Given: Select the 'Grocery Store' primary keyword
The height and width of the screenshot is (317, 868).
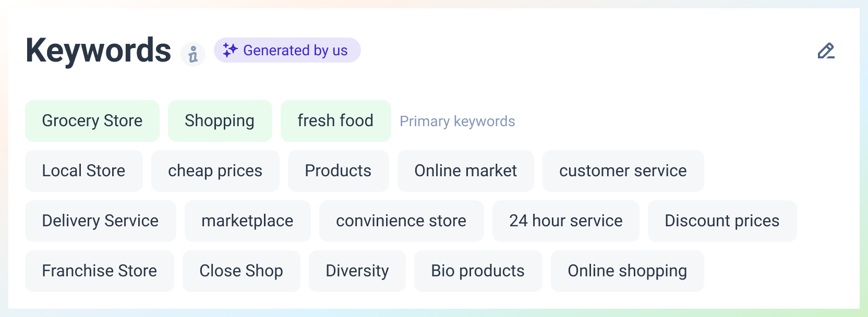Looking at the screenshot, I should point(92,121).
